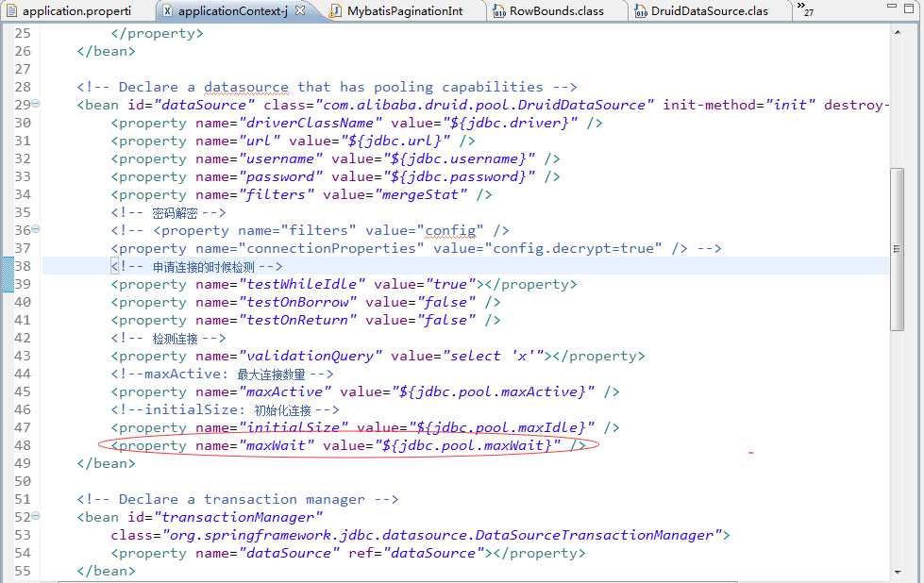Image resolution: width=924 pixels, height=583 pixels.
Task: Click the RowBounds.class file icon
Action: pyautogui.click(x=498, y=11)
